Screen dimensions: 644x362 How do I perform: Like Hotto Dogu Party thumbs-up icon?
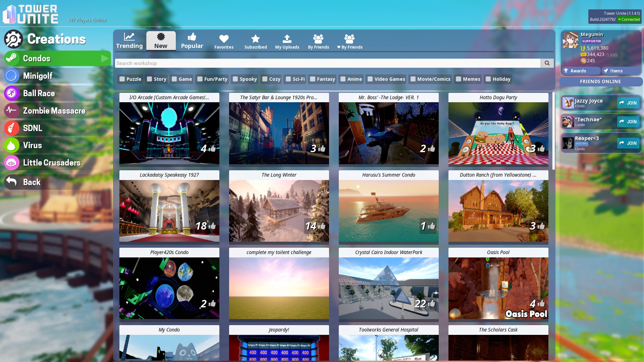[x=541, y=148]
